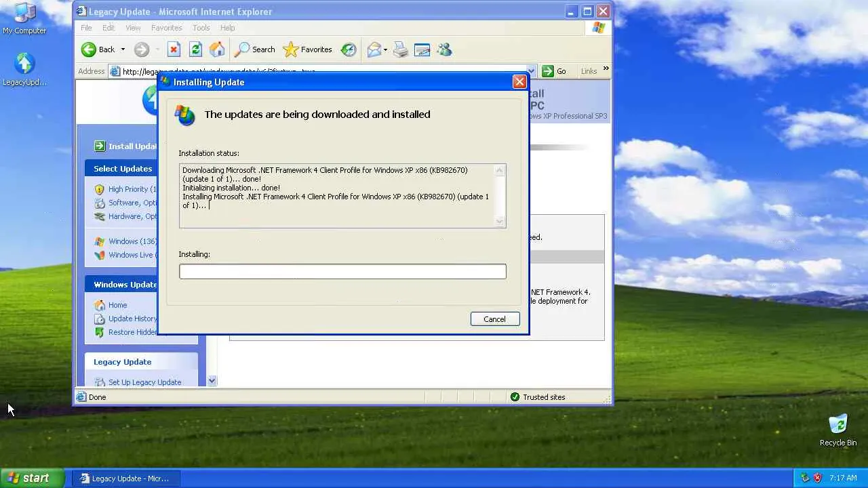Click the Mail envelope icon
The image size is (868, 488).
coord(374,49)
